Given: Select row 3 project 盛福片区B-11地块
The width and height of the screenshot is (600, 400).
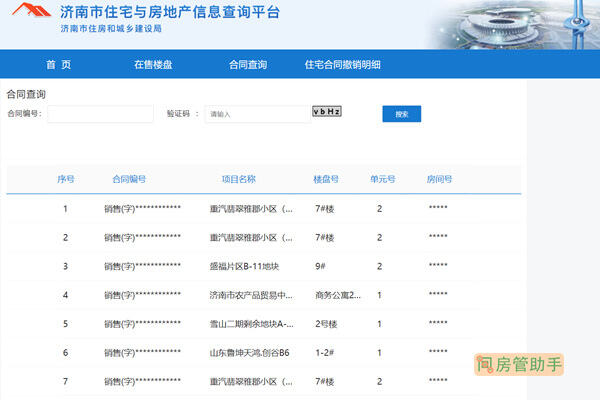Looking at the screenshot, I should pos(244,266).
